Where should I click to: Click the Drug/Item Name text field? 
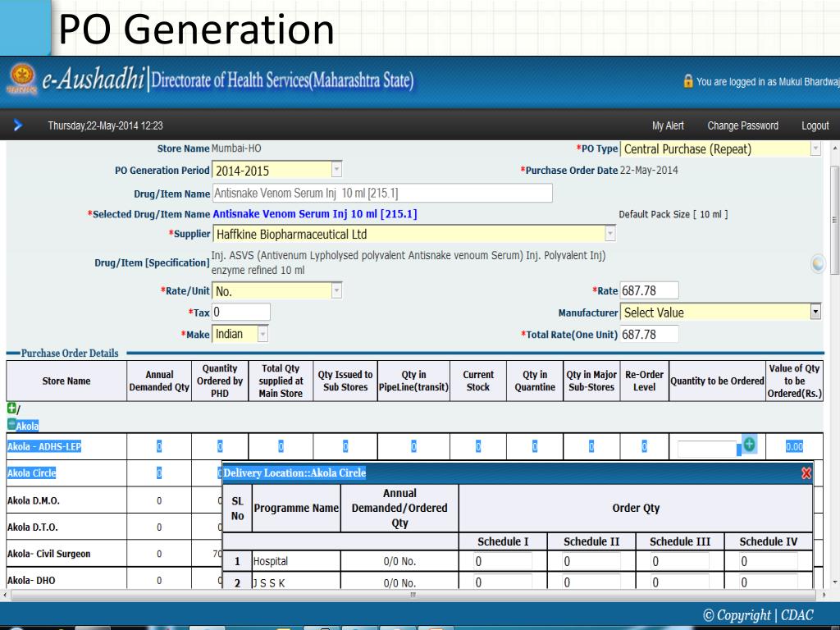click(x=381, y=193)
